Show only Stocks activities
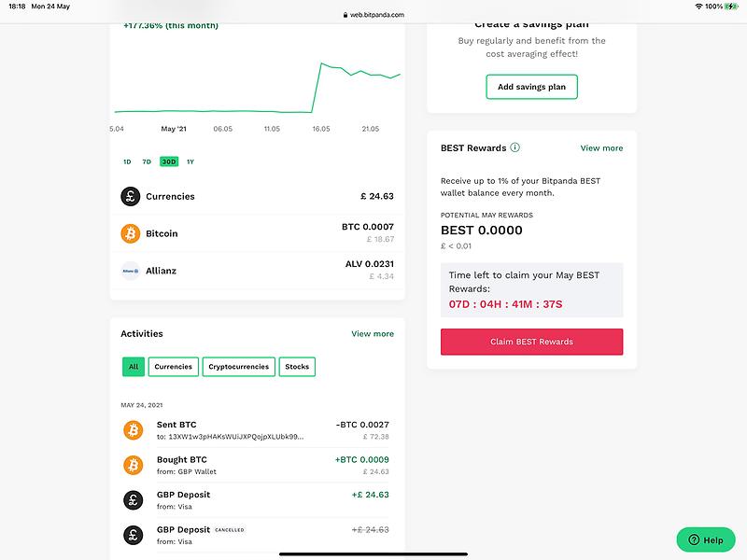Viewport: 747px width, 560px height. [x=297, y=367]
